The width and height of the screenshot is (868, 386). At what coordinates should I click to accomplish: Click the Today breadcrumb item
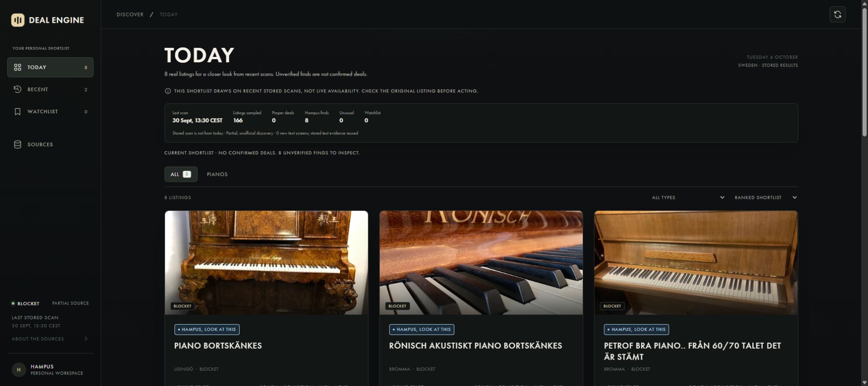click(x=169, y=15)
